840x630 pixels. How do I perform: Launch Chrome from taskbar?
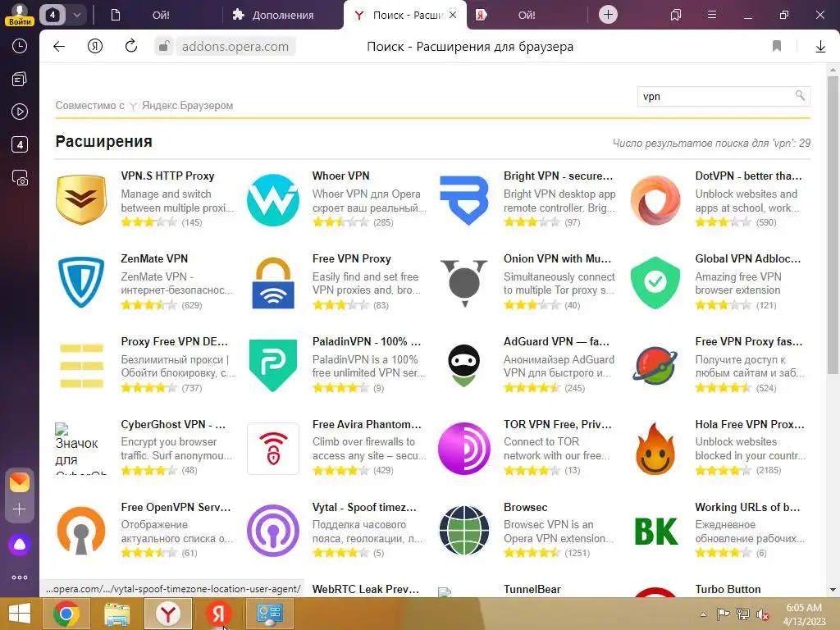(66, 614)
